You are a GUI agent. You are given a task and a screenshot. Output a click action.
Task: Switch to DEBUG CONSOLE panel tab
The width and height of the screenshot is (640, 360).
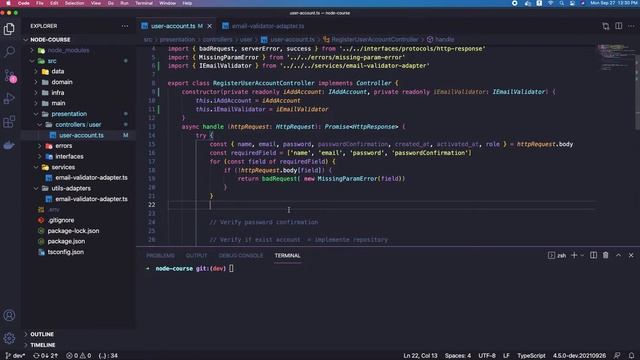[x=241, y=256]
